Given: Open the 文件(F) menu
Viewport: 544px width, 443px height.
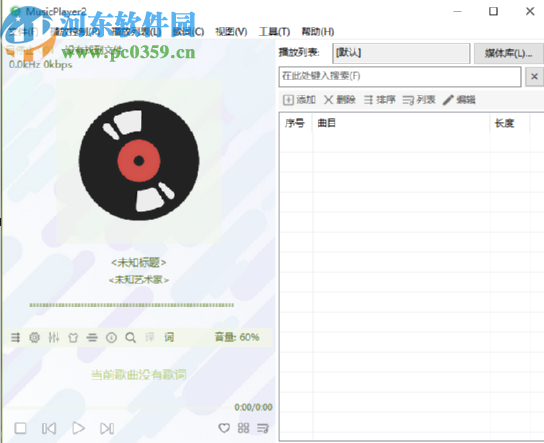Looking at the screenshot, I should tap(23, 32).
